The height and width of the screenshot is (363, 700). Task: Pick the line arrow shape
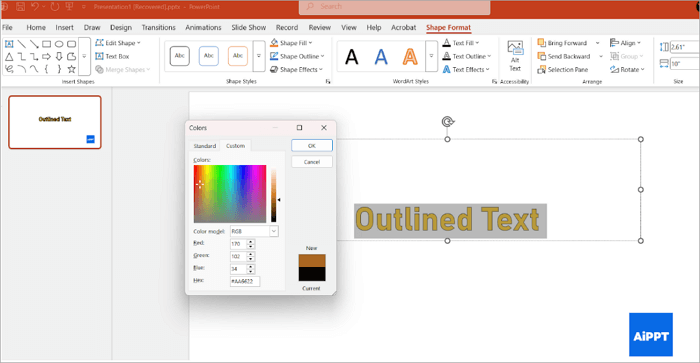click(34, 44)
